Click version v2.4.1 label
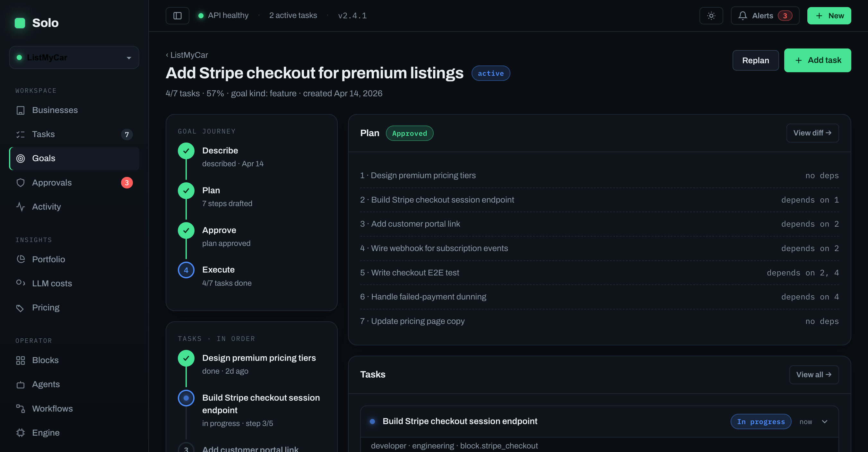This screenshot has width=868, height=452. tap(352, 15)
